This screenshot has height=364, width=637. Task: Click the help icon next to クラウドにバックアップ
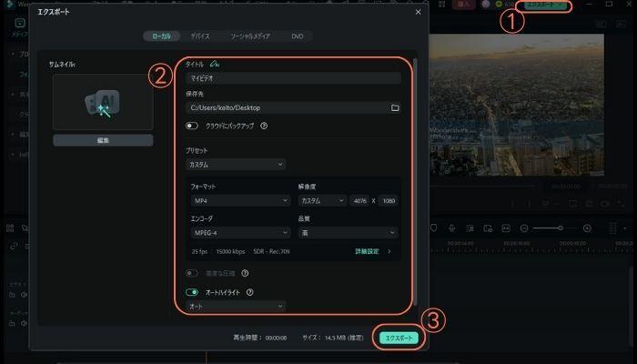264,126
